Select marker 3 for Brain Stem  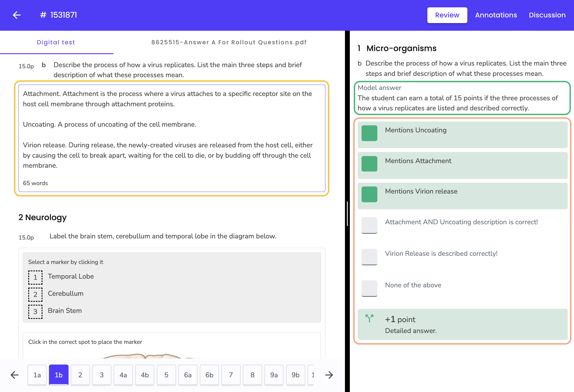[x=35, y=312]
